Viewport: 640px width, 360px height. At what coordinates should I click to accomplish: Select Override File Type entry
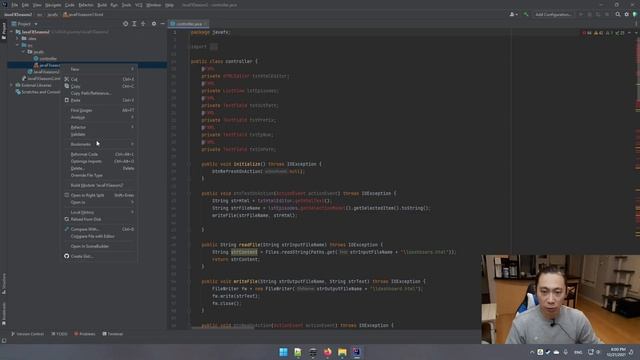click(x=100, y=175)
